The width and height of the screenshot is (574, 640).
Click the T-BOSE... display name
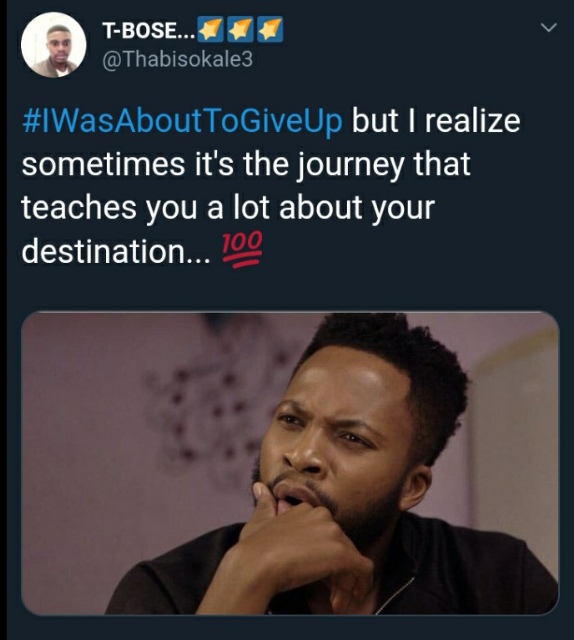[x=149, y=30]
